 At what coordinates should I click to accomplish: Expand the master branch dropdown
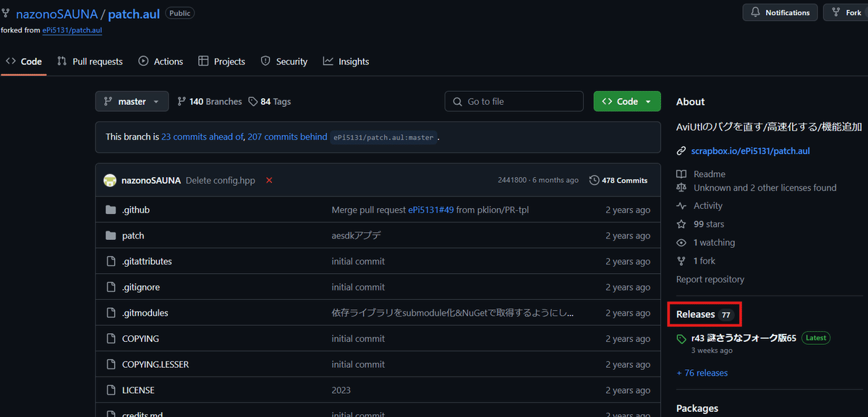[x=132, y=101]
